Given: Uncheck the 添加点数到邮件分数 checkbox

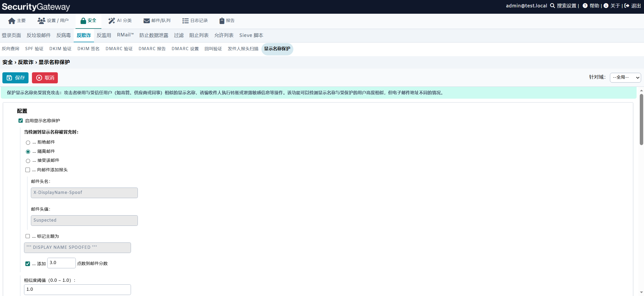Looking at the screenshot, I should pyautogui.click(x=28, y=264).
